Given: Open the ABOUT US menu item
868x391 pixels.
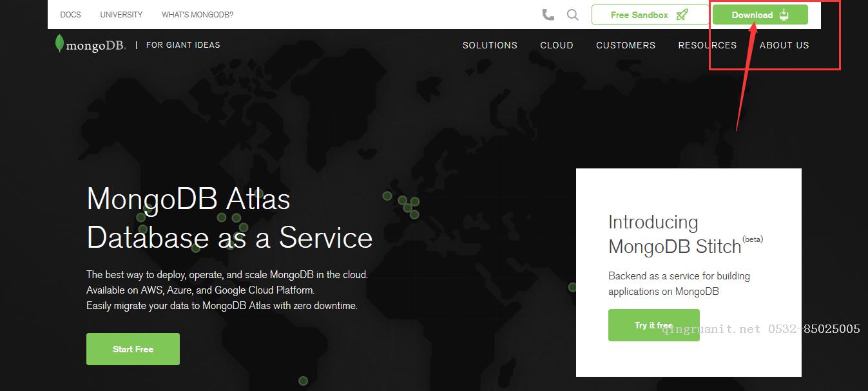Looking at the screenshot, I should 784,45.
